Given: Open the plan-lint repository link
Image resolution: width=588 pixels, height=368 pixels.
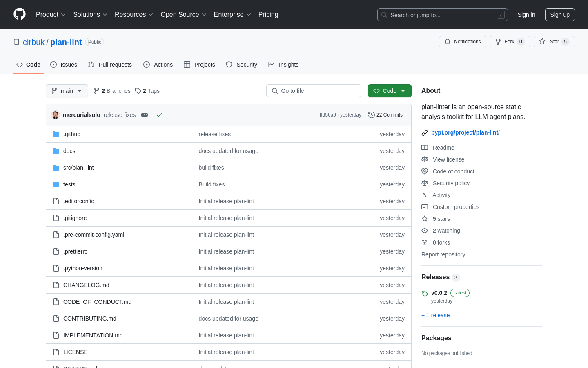Looking at the screenshot, I should [x=66, y=42].
